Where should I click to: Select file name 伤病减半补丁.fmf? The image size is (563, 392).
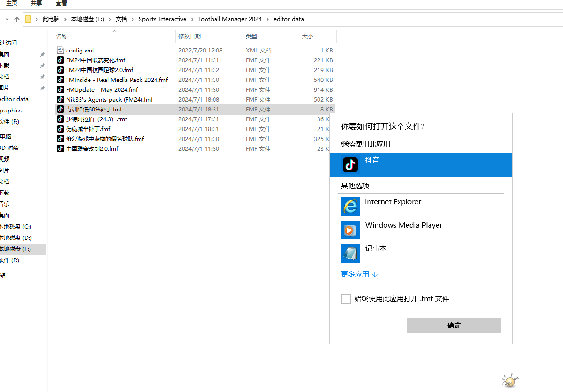[x=88, y=129]
